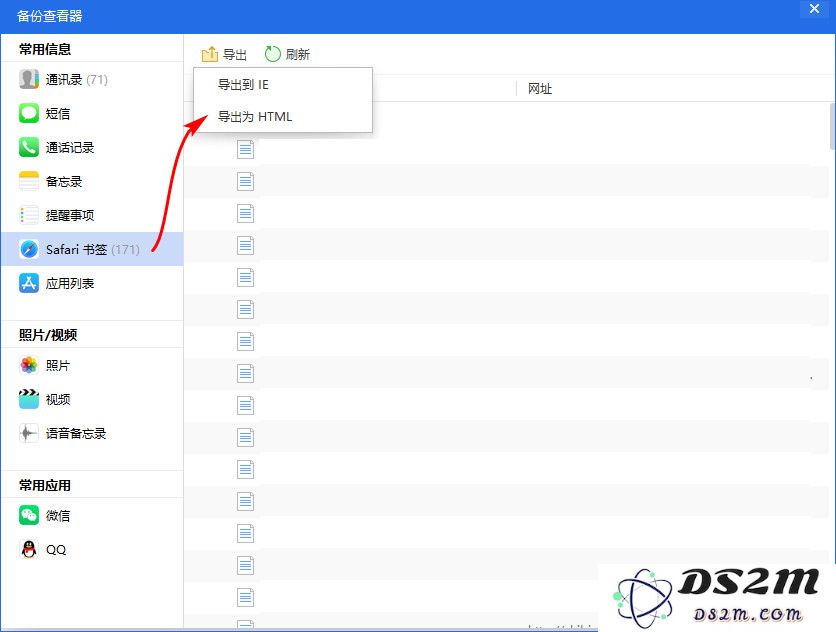Open the 通话记录 phone icon
The width and height of the screenshot is (836, 632).
pos(29,147)
